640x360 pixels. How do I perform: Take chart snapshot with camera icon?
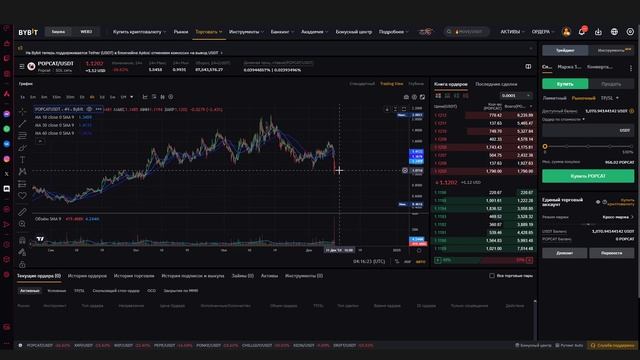click(406, 97)
